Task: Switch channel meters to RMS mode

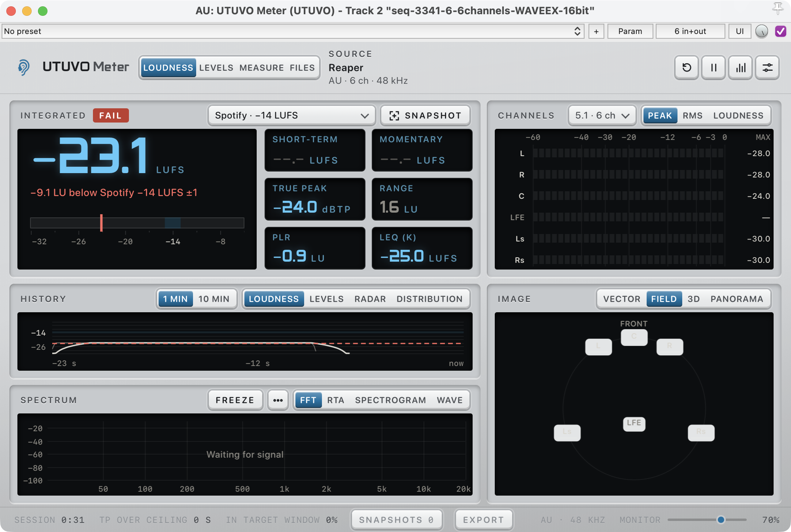Action: tap(693, 115)
